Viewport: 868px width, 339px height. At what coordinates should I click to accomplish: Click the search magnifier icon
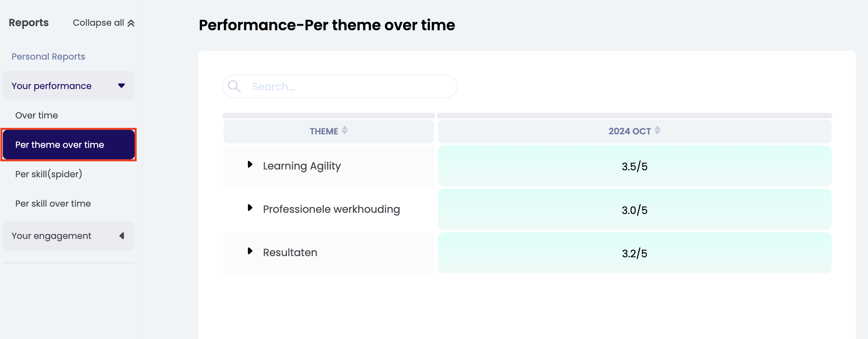[x=234, y=86]
